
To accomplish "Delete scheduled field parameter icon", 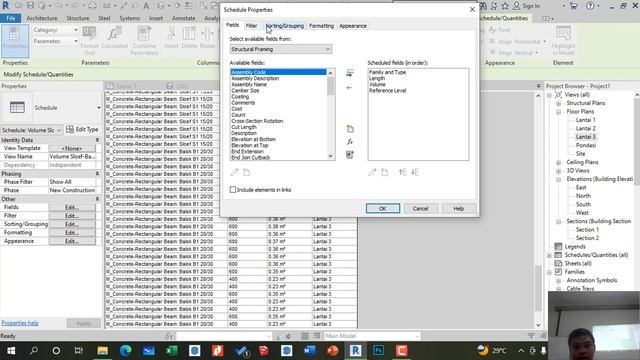I will pos(384,172).
